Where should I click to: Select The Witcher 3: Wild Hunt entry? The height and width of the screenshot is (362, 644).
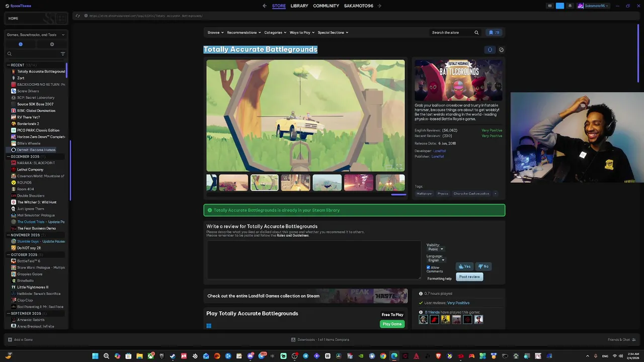coord(37,202)
